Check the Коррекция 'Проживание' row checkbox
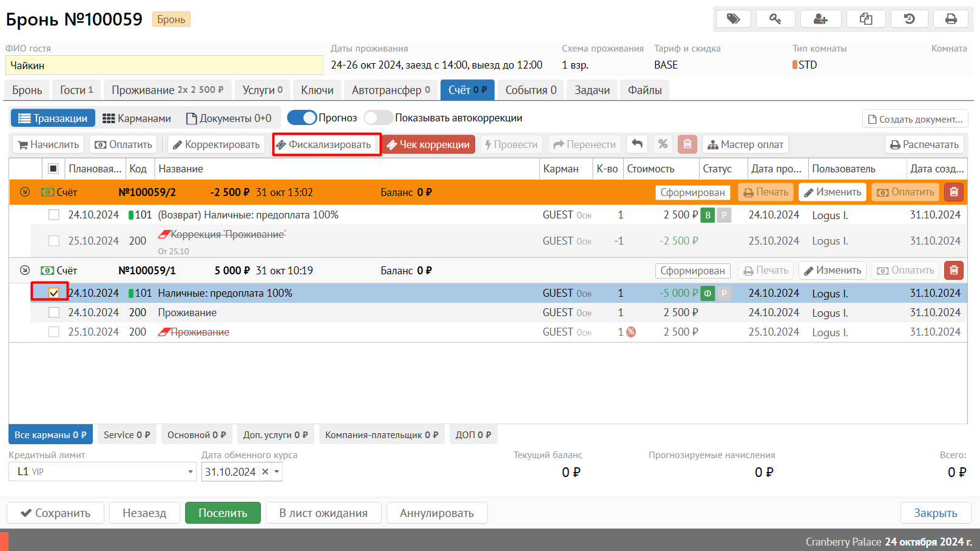The image size is (980, 551). coord(54,241)
